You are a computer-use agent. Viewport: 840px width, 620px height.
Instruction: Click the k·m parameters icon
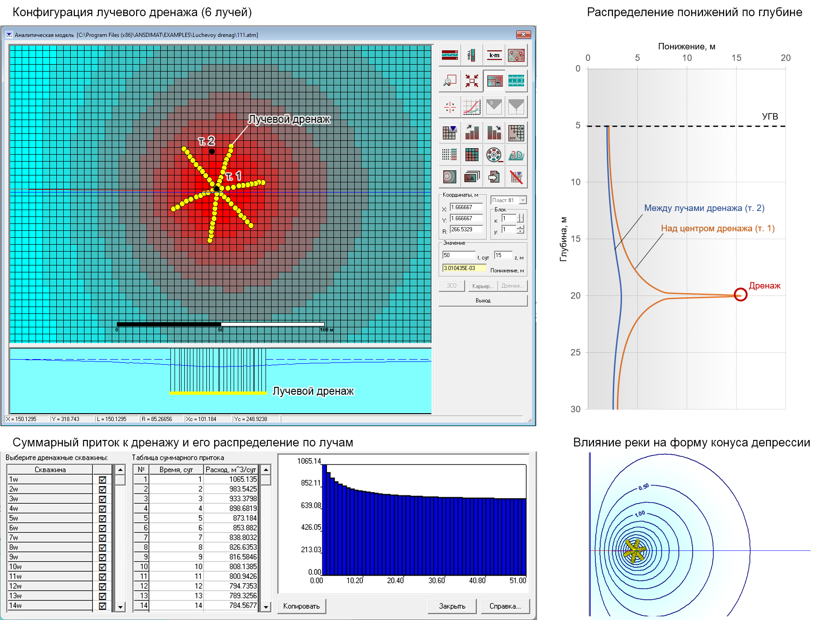coord(494,55)
